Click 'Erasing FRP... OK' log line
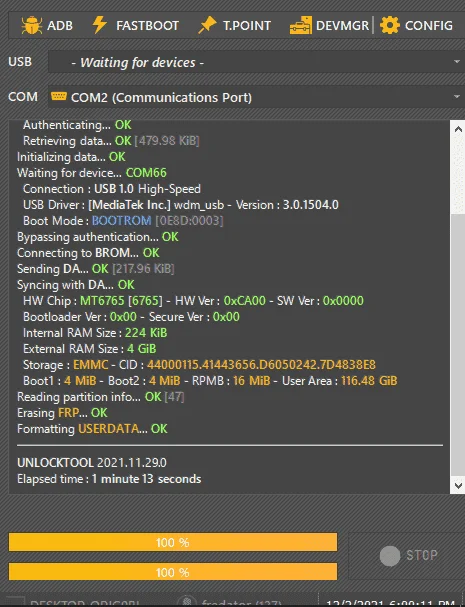 (x=62, y=413)
